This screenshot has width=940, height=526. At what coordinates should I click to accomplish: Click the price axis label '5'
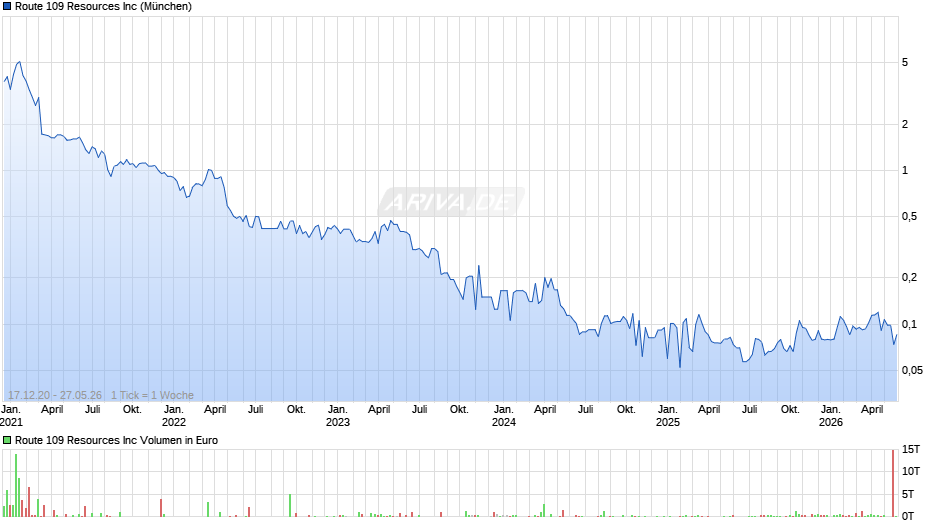coord(905,62)
